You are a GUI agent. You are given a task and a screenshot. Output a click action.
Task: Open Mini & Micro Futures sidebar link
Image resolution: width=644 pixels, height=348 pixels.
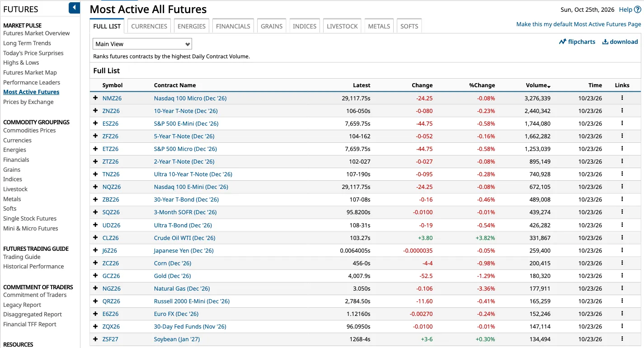click(x=31, y=228)
